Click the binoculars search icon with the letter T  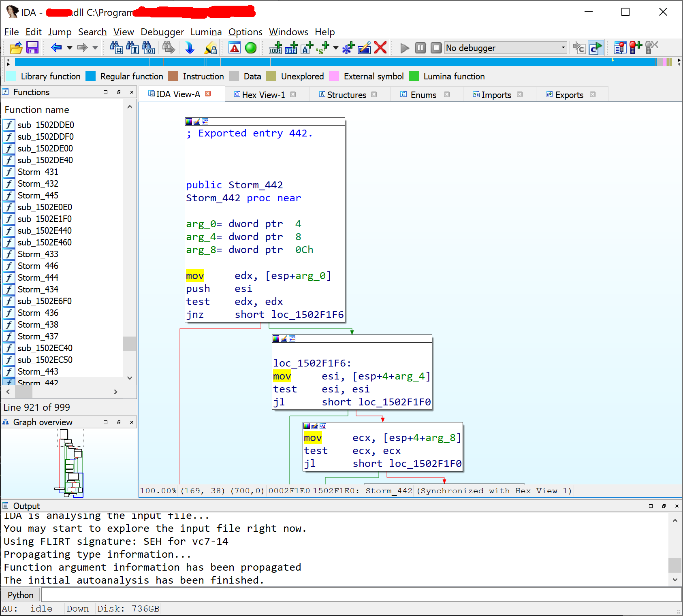tap(132, 48)
